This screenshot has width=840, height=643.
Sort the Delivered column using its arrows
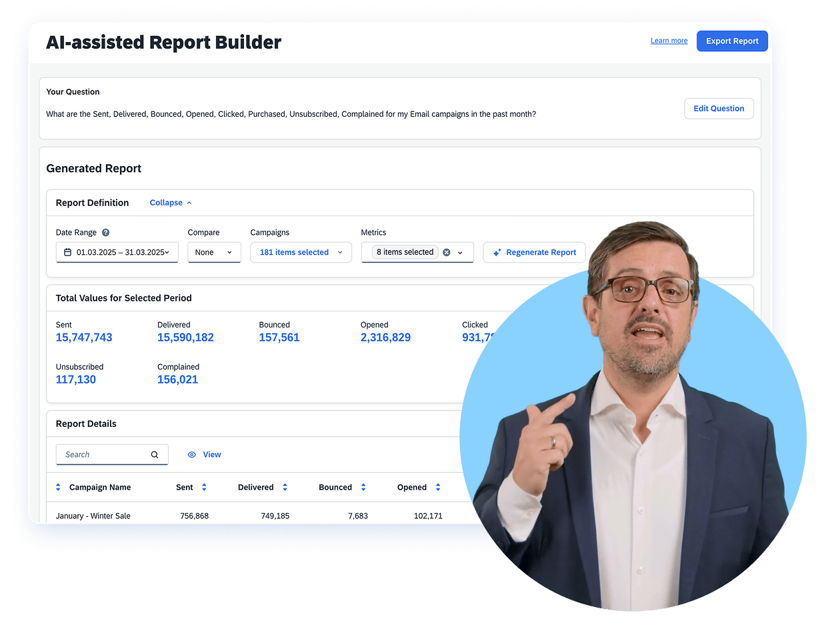tap(285, 488)
